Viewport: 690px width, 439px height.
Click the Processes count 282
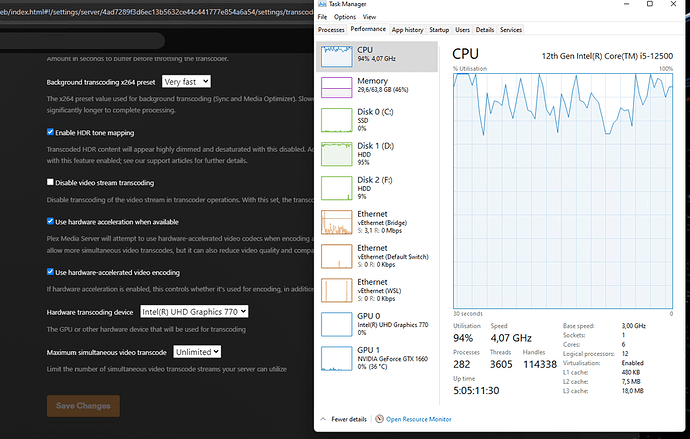[462, 364]
